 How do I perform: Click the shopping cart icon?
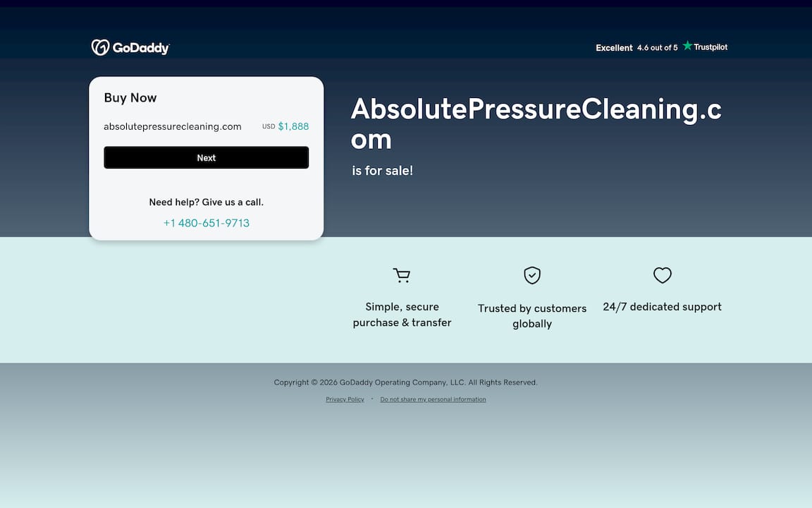[402, 275]
